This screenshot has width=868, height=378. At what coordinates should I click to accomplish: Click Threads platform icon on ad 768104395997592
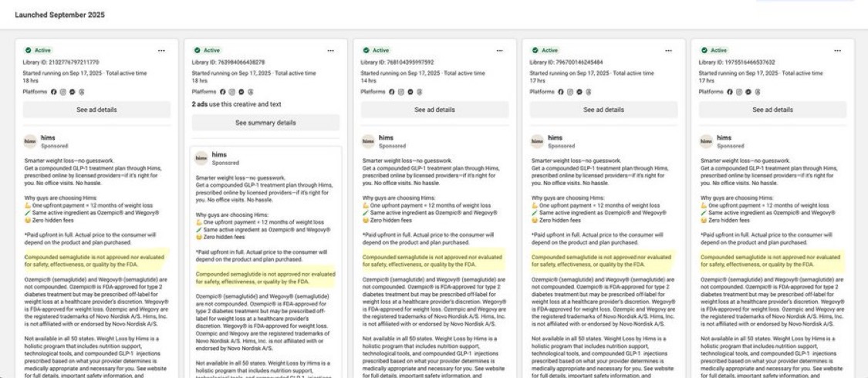pyautogui.click(x=420, y=92)
